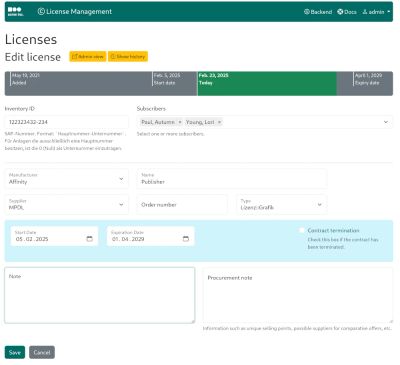The width and height of the screenshot is (400, 365).
Task: Click the Expiration Date field
Action: click(x=150, y=236)
